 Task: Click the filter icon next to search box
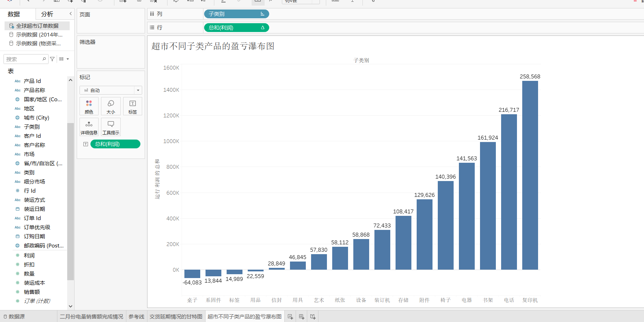point(52,59)
